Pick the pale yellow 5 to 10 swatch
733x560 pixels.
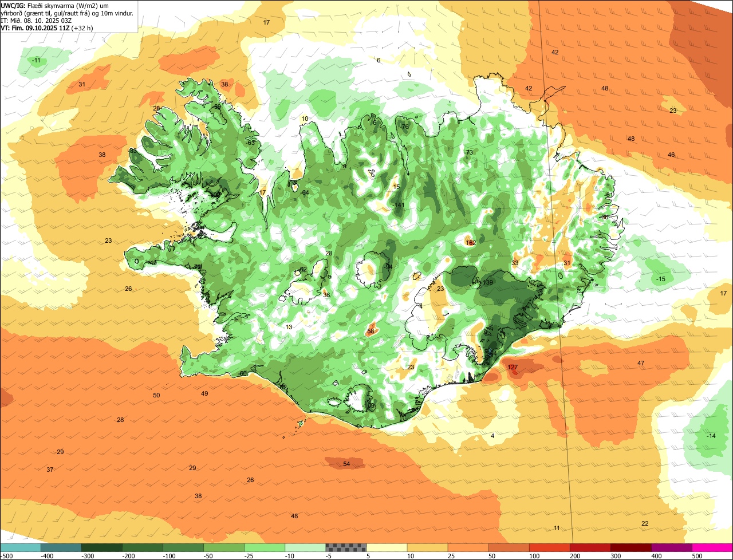point(387,547)
